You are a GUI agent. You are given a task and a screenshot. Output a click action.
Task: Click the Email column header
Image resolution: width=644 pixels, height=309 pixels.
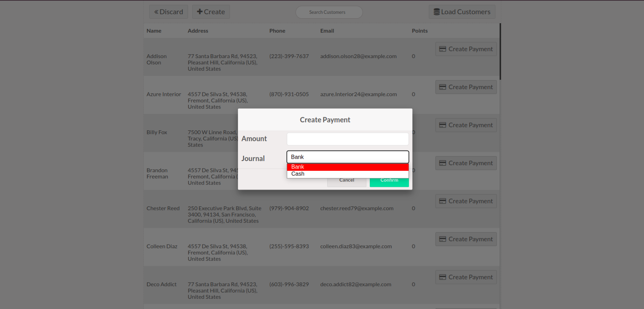(x=327, y=31)
